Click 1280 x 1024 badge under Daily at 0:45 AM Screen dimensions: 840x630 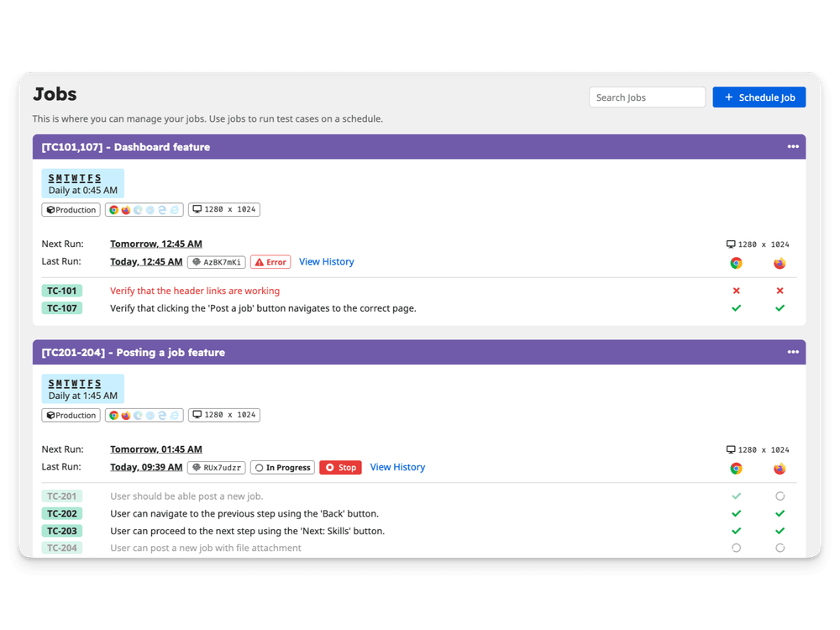[x=224, y=209]
